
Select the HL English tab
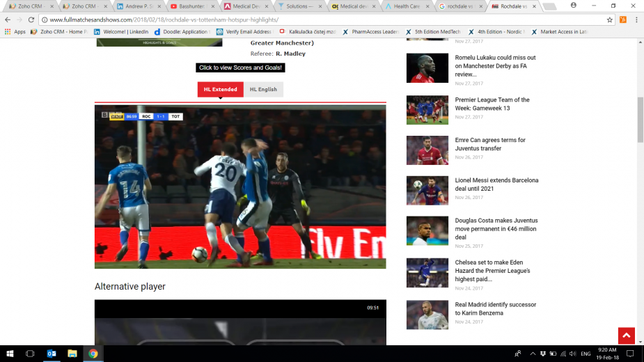[x=263, y=90]
